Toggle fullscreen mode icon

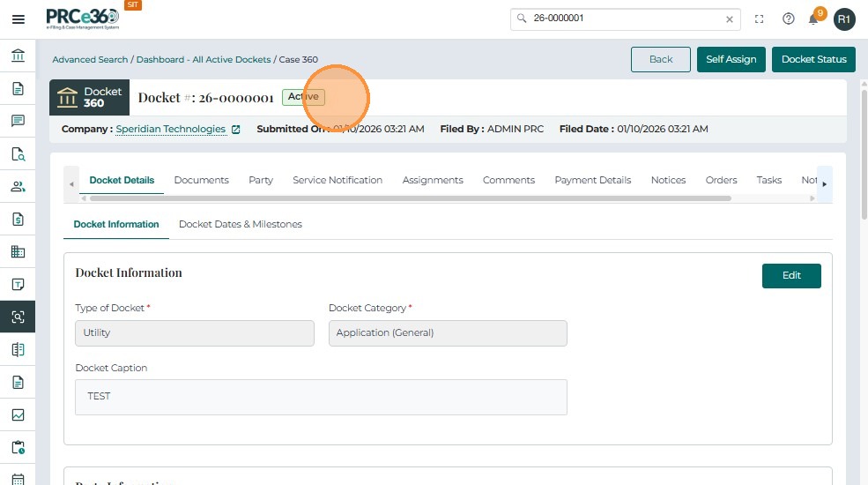coord(759,19)
